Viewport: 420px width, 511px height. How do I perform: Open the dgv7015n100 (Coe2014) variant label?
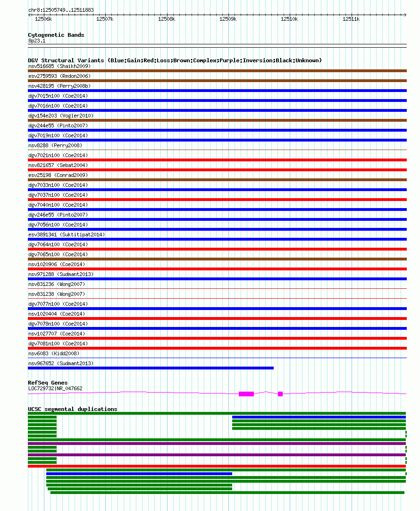(x=58, y=96)
